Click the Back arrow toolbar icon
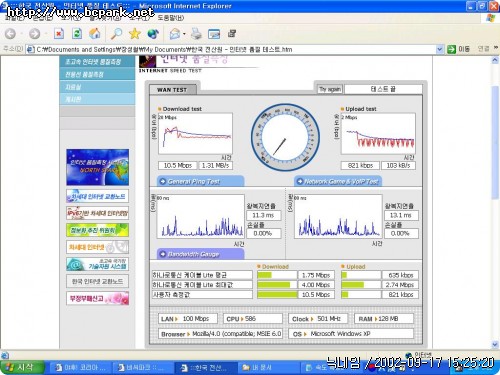Image resolution: width=500 pixels, height=375 pixels. tap(10, 34)
